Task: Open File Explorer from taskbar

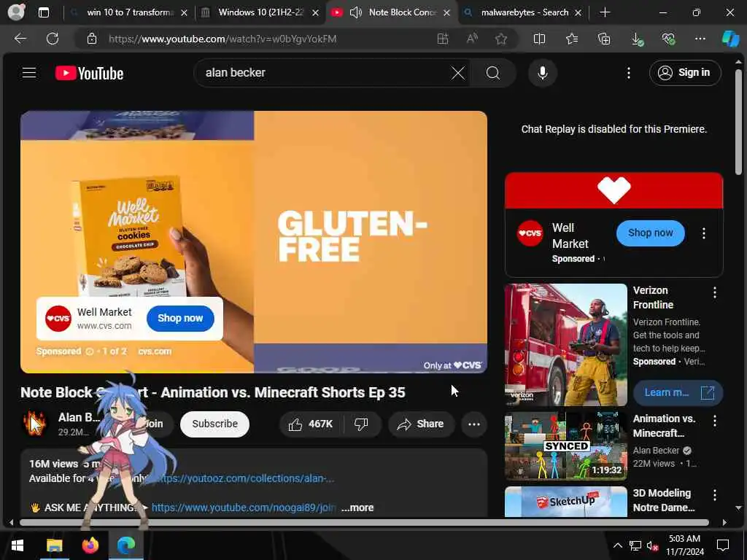Action: point(54,545)
